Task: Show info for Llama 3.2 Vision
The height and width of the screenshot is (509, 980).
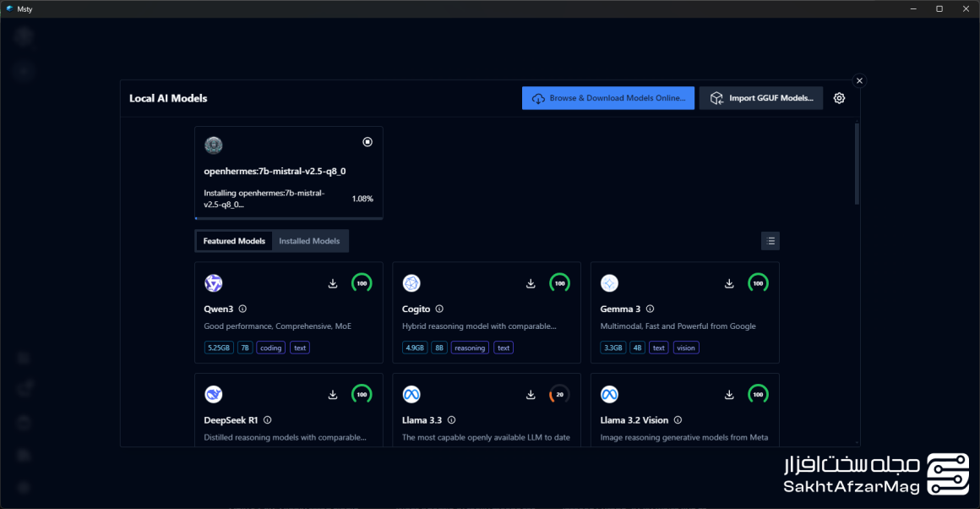Action: tap(678, 420)
